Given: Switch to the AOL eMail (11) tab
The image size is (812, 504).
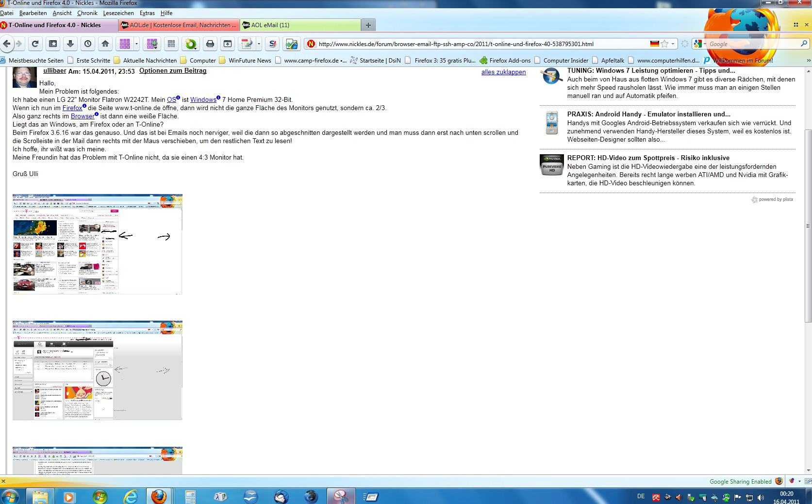Looking at the screenshot, I should click(301, 25).
